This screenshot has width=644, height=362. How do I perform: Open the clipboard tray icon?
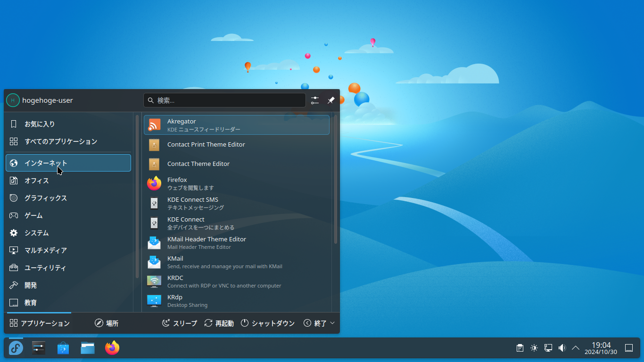520,348
